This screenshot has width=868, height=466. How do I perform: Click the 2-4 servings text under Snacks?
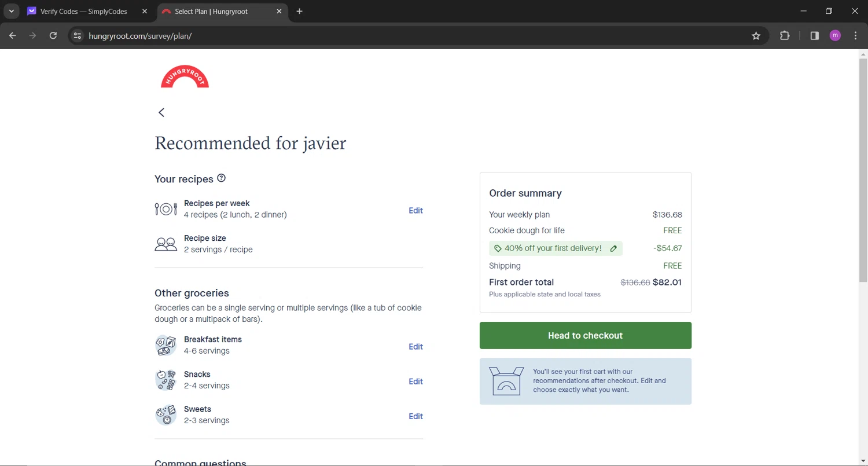click(x=207, y=386)
